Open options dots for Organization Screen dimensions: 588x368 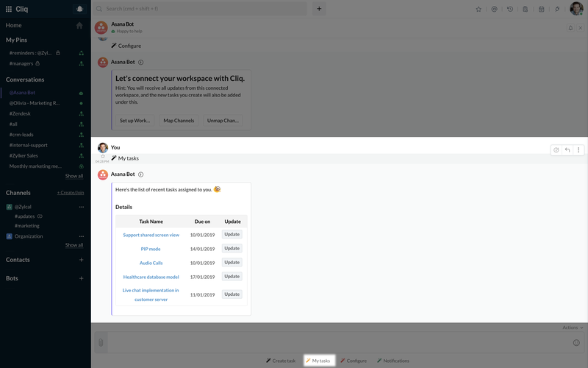(82, 236)
